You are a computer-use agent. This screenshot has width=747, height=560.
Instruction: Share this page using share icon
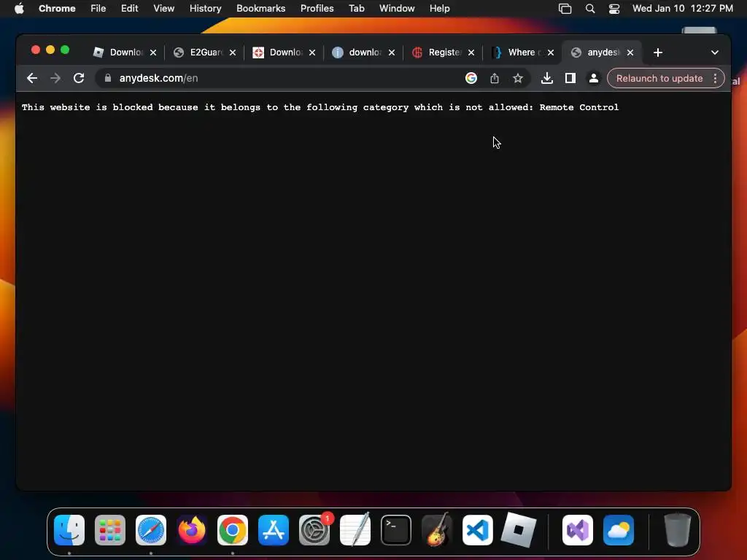495,78
